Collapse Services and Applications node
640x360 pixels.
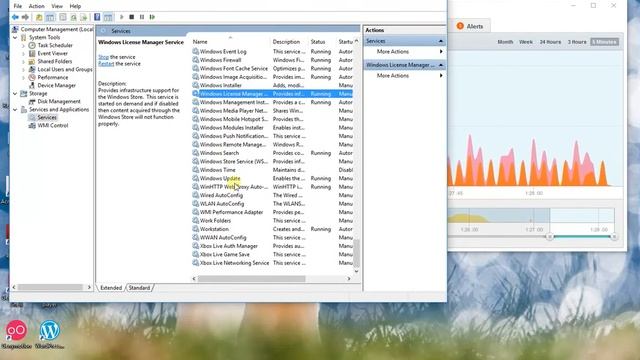click(16, 110)
